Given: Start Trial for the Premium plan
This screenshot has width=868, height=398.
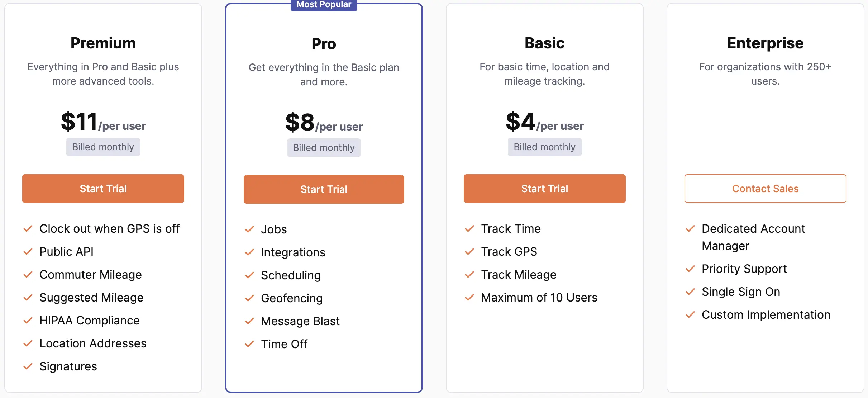Looking at the screenshot, I should pos(103,189).
